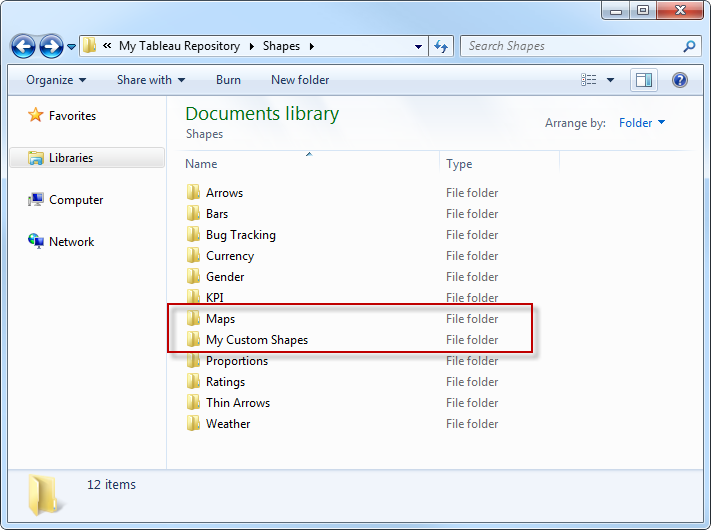Click the Computer icon
This screenshot has height=530, width=711.
(x=35, y=199)
